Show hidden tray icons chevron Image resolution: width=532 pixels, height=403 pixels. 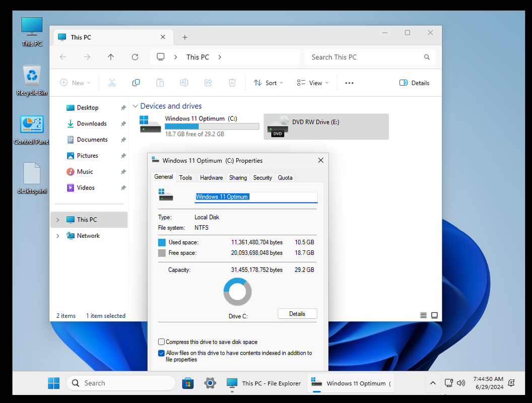[433, 383]
